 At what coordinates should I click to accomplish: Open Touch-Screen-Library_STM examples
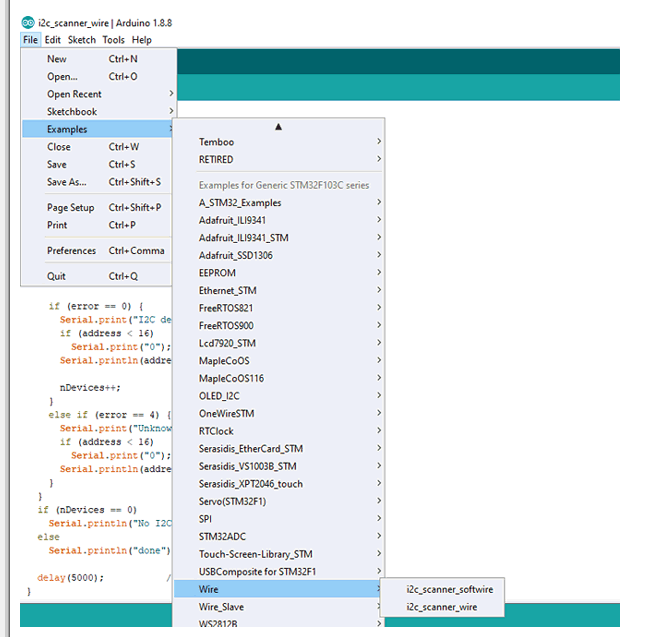click(278, 554)
